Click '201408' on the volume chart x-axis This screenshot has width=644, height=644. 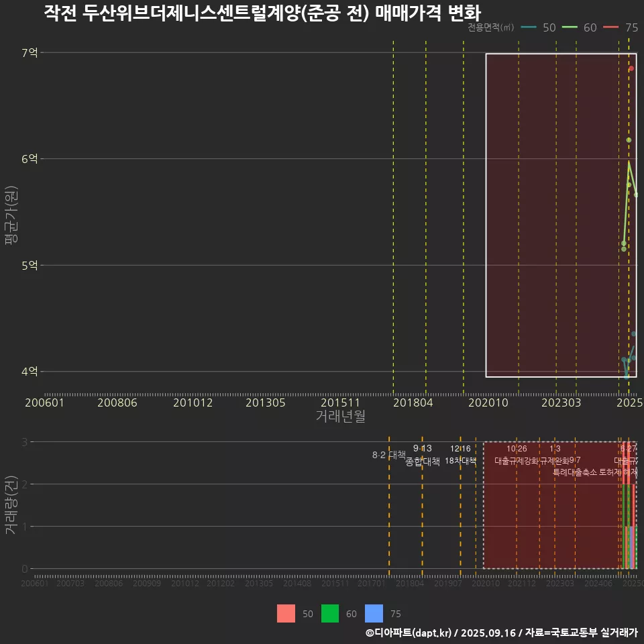[297, 583]
